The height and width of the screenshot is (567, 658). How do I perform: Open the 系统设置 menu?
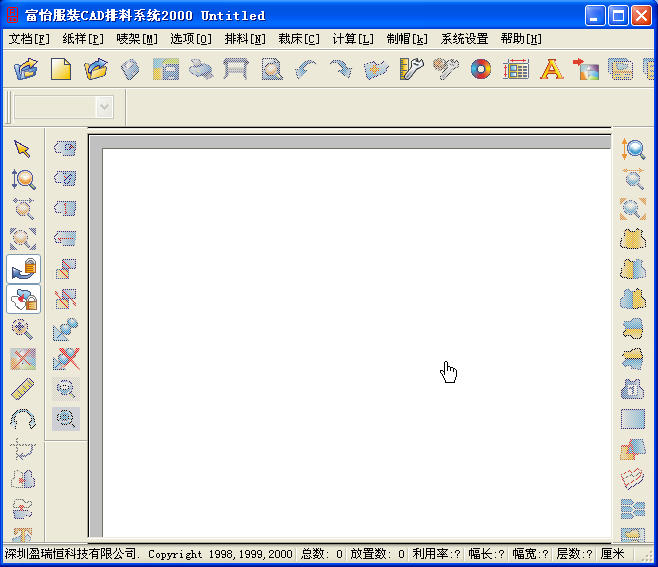[x=464, y=39]
